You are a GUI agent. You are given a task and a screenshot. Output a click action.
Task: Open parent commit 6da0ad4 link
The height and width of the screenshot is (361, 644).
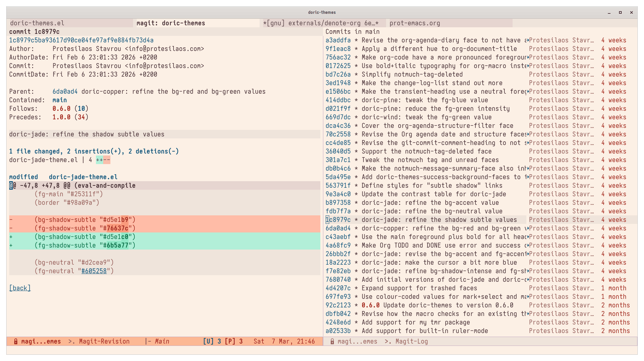click(x=65, y=91)
